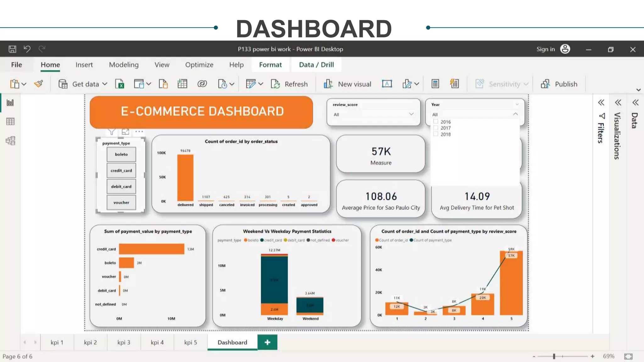Open the Modeling ribbon tab
This screenshot has width=644, height=362.
pyautogui.click(x=124, y=65)
